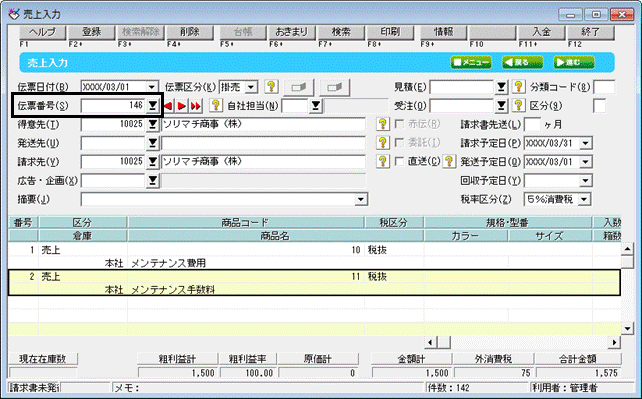Click horizontal scrollbar left arrow

point(430,342)
